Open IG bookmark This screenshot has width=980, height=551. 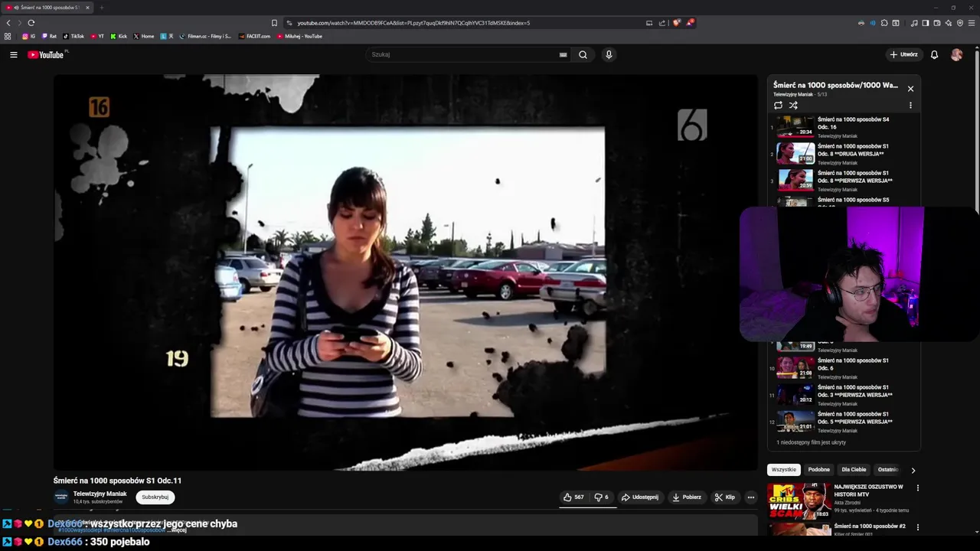29,36
